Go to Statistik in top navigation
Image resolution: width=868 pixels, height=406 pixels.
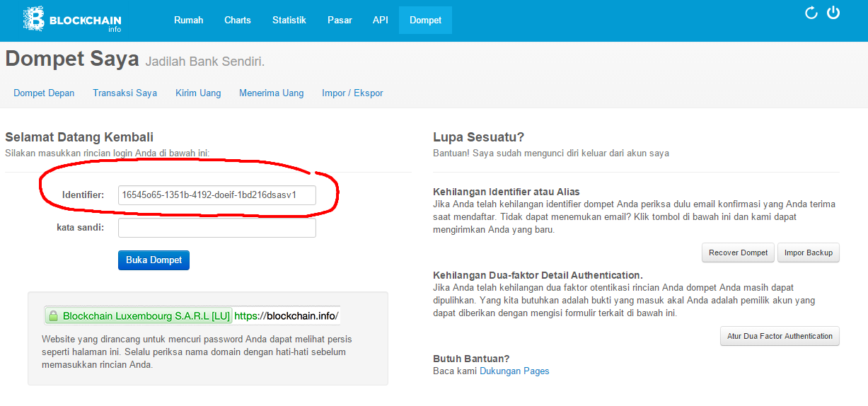[289, 20]
